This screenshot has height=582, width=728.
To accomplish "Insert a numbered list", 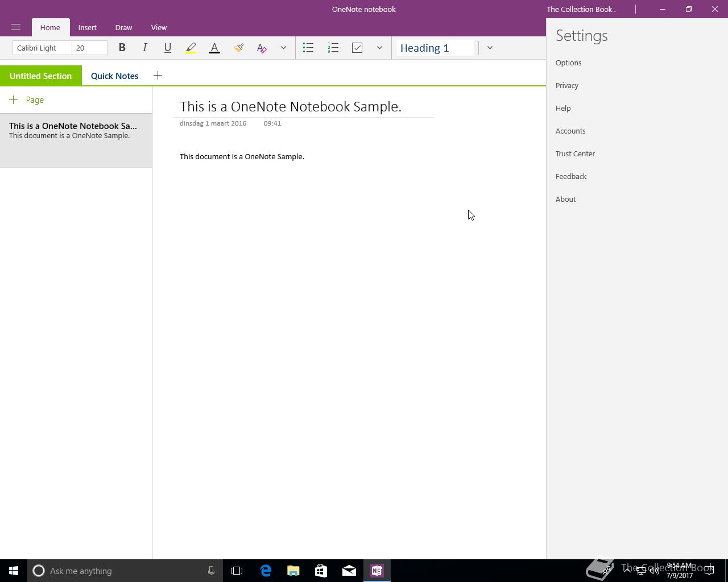I will 333,48.
